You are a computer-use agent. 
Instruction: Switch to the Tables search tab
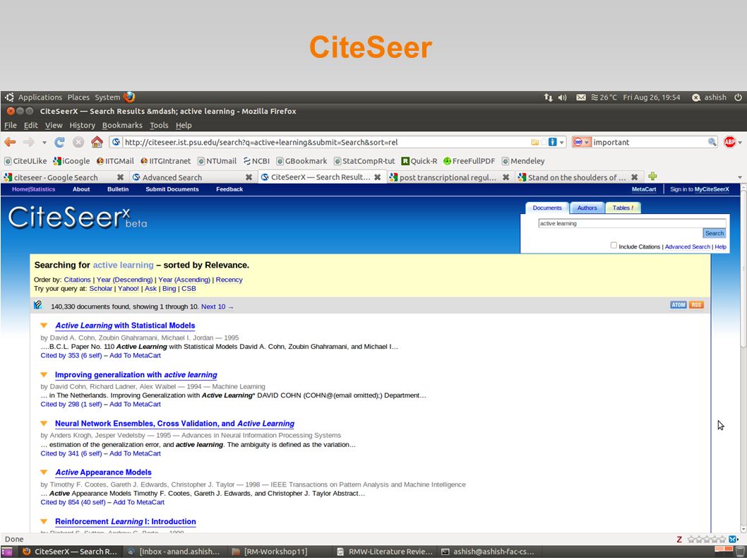[x=623, y=208]
